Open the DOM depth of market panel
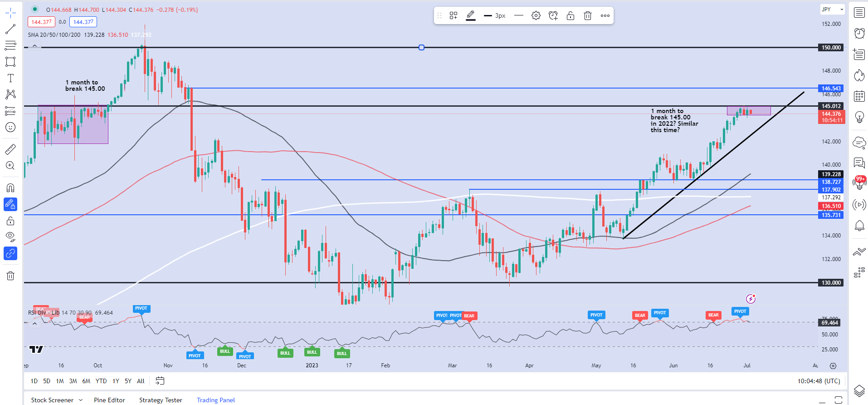The height and width of the screenshot is (405, 868). click(859, 272)
